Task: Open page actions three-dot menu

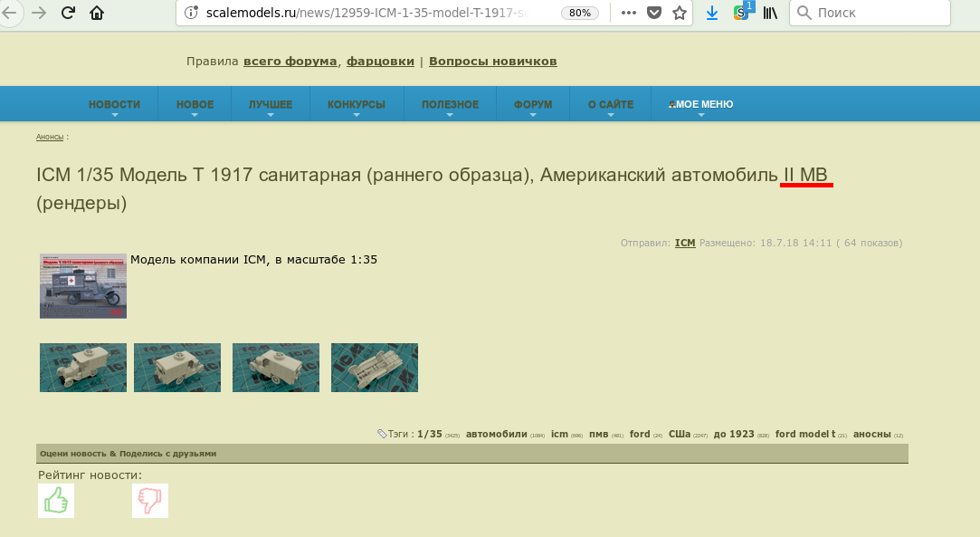Action: pos(629,13)
